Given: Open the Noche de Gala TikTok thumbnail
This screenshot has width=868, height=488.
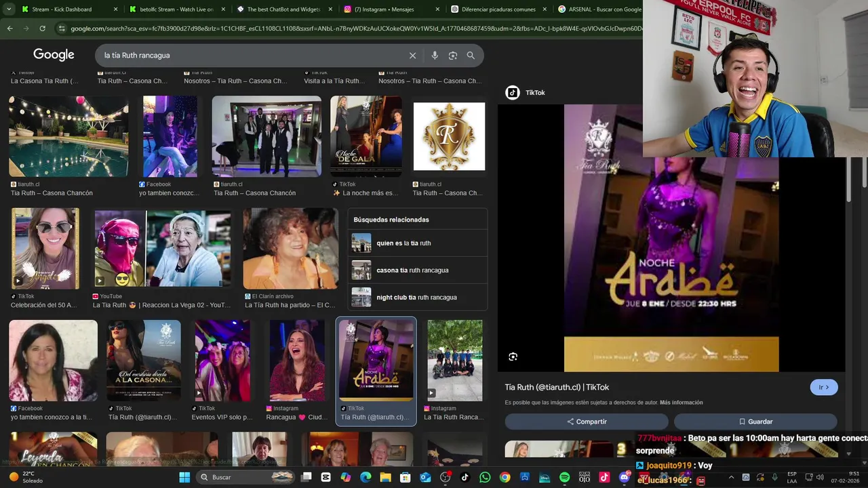Looking at the screenshot, I should pos(366,136).
